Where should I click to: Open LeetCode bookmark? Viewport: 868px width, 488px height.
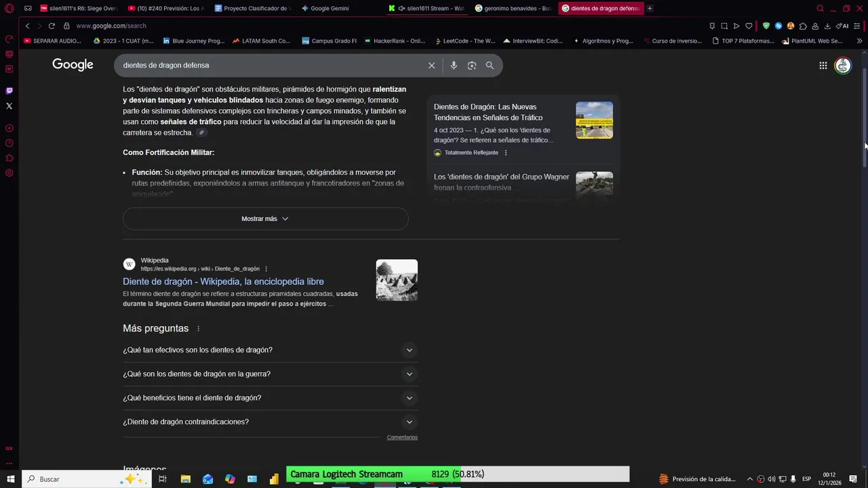click(465, 41)
